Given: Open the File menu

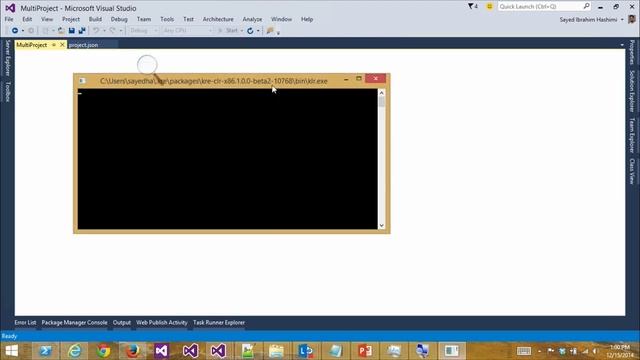Looking at the screenshot, I should [x=9, y=19].
